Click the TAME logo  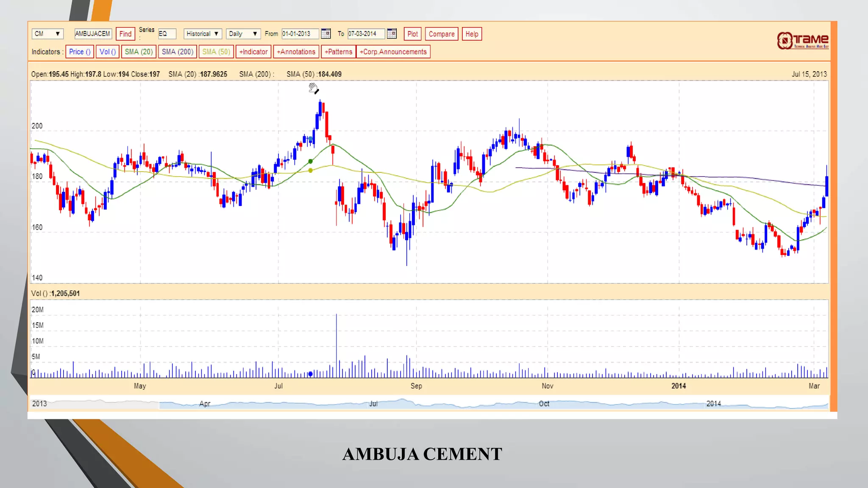click(803, 41)
